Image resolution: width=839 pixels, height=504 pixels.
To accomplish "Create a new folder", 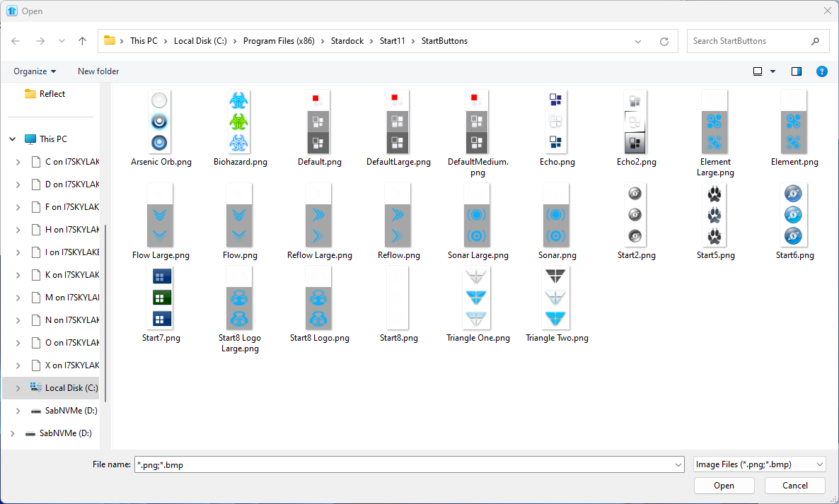I will [98, 71].
